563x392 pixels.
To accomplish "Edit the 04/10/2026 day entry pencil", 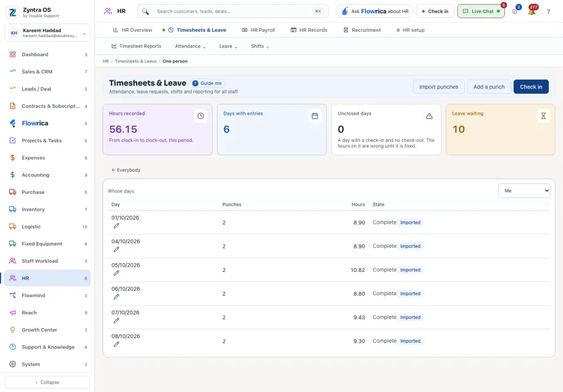I will click(116, 250).
